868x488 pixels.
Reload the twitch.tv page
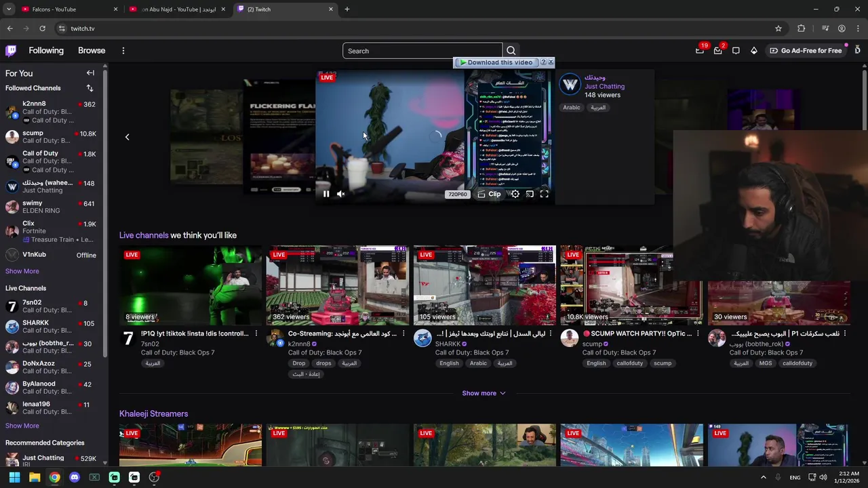(42, 28)
